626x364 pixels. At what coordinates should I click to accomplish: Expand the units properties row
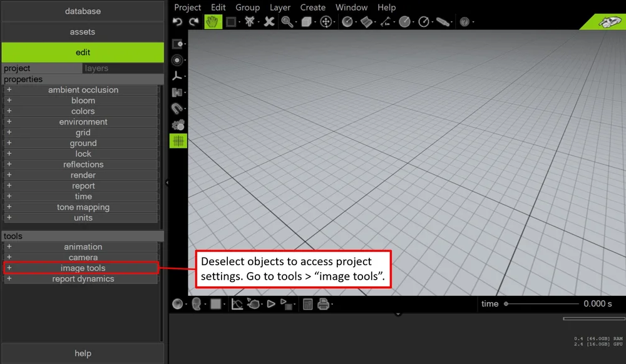click(80, 218)
